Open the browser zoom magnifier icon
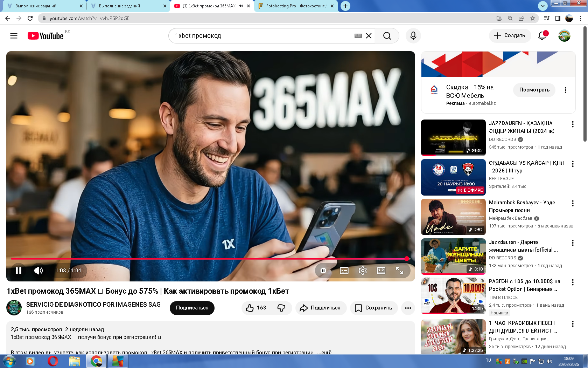This screenshot has height=368, width=588. point(510,18)
